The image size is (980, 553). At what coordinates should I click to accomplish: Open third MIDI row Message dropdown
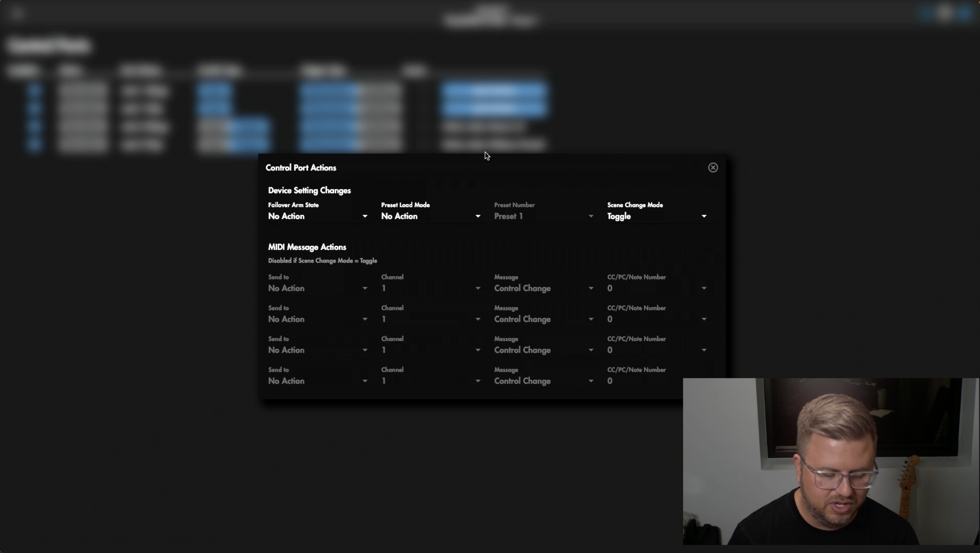(543, 350)
